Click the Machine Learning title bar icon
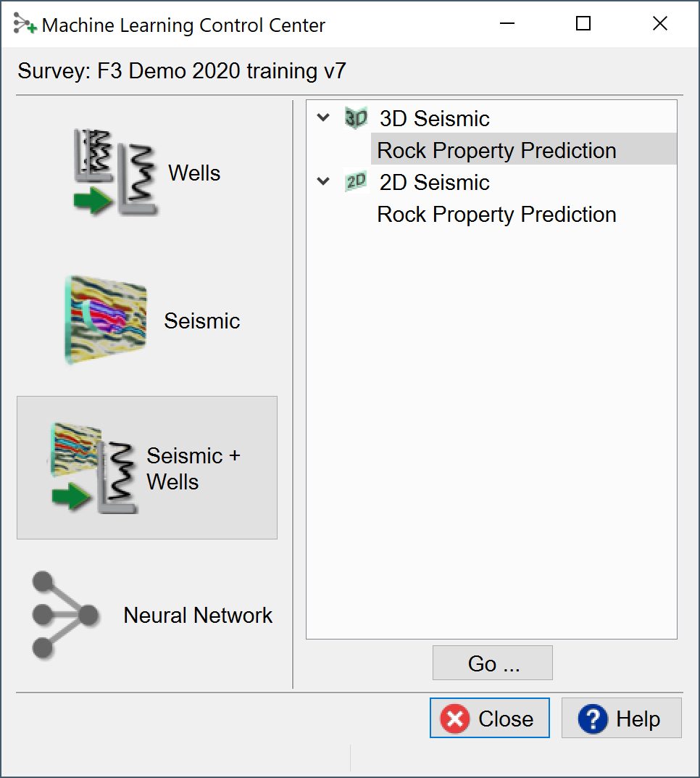 25,24
